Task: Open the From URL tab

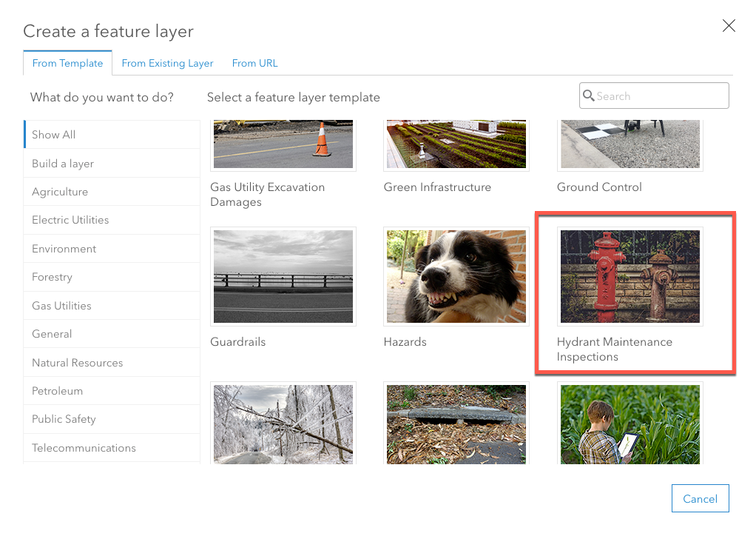Action: tap(254, 63)
